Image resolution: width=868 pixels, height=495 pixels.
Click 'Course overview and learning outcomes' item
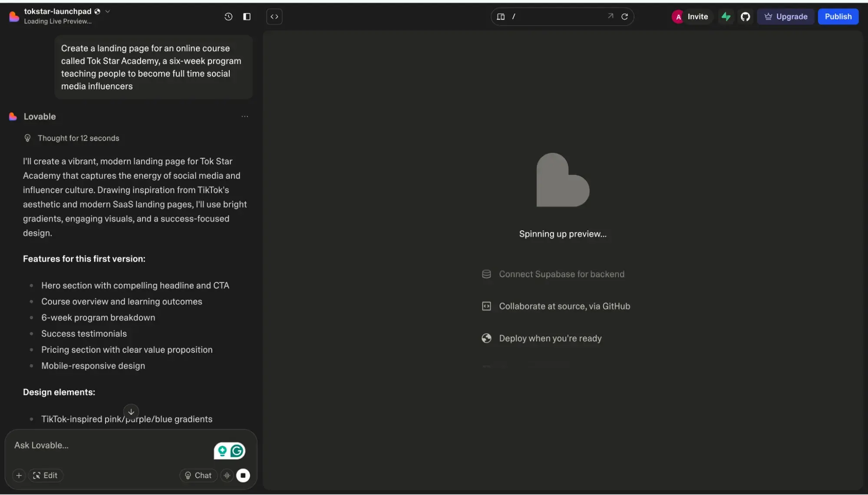click(122, 302)
